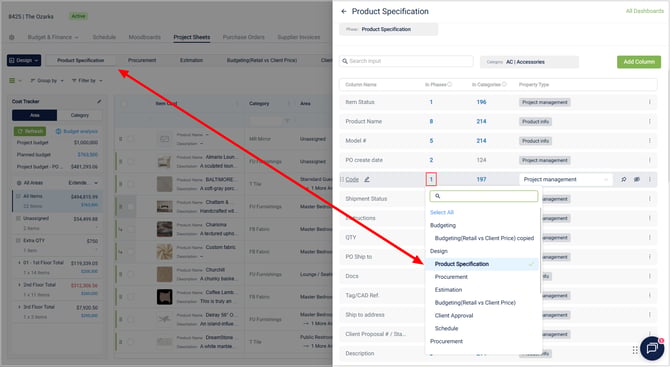This screenshot has width=670, height=367.
Task: Open the Project management property type dropdown
Action: pos(565,179)
